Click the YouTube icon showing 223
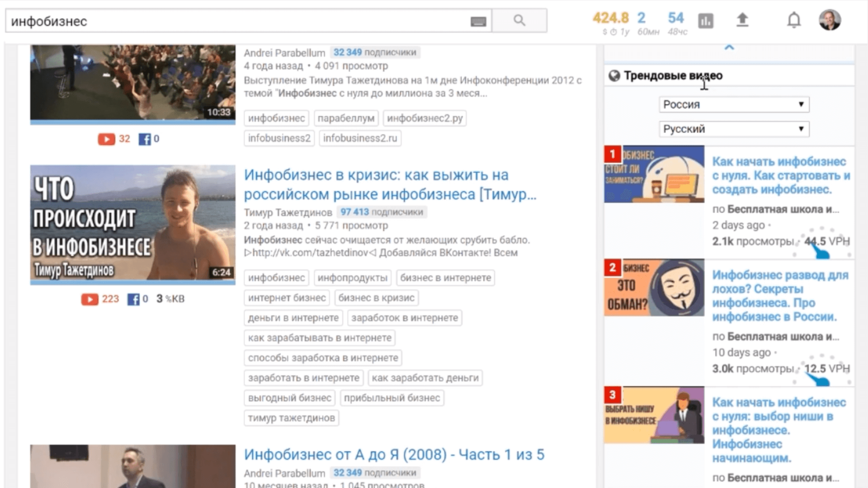Image resolution: width=868 pixels, height=488 pixels. coord(90,299)
